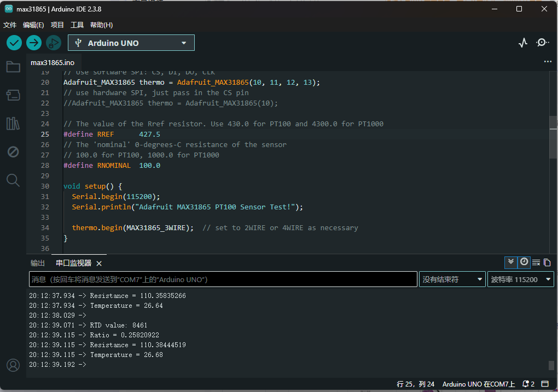The height and width of the screenshot is (392, 558).
Task: Open the Boards Manager sidebar icon
Action: [13, 95]
